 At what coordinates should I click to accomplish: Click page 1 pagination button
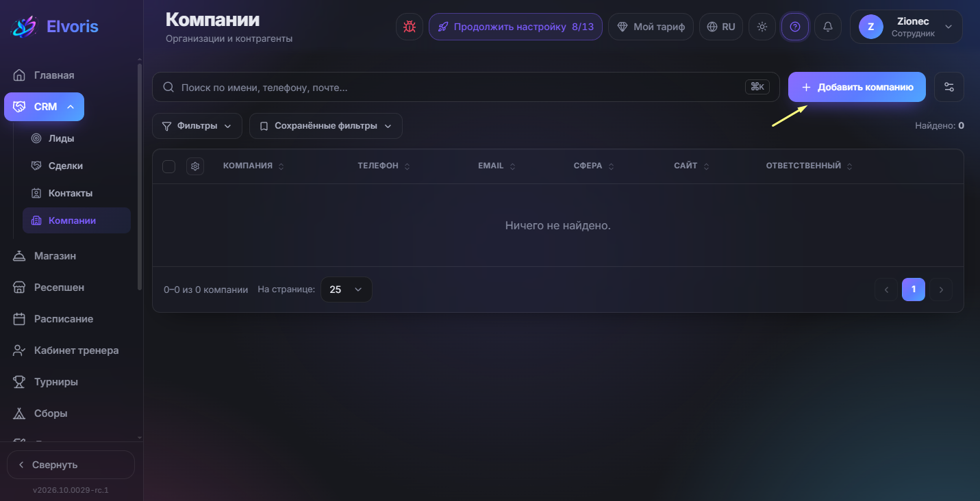coord(914,290)
